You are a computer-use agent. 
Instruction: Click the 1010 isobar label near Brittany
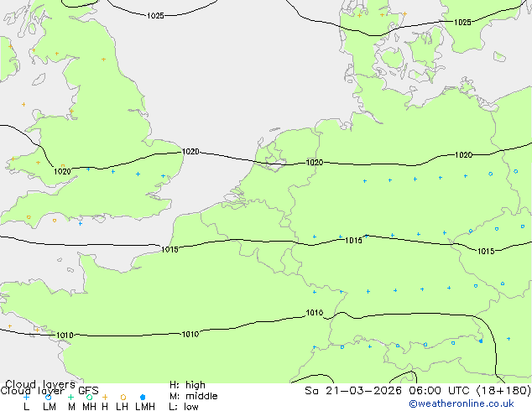click(x=65, y=336)
